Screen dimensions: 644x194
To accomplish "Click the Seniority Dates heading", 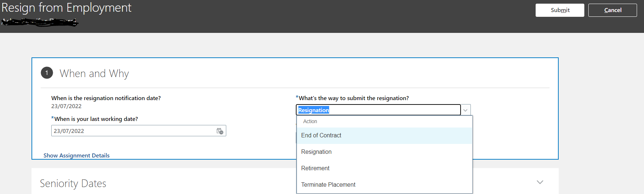I will pos(73,183).
